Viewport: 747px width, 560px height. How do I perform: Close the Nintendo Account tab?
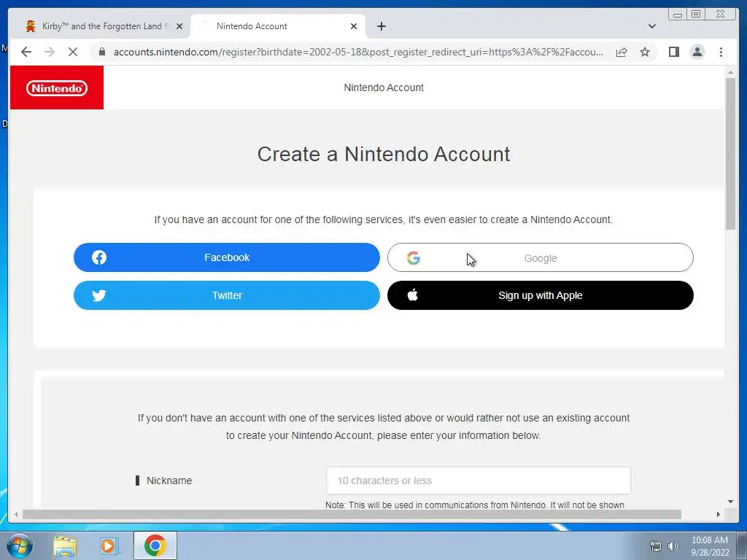pos(354,26)
